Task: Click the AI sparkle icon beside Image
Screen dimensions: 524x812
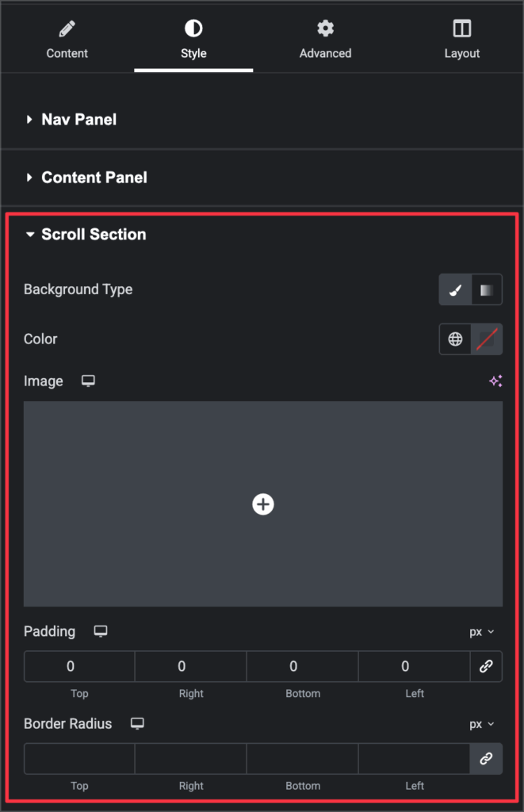Action: [x=495, y=381]
